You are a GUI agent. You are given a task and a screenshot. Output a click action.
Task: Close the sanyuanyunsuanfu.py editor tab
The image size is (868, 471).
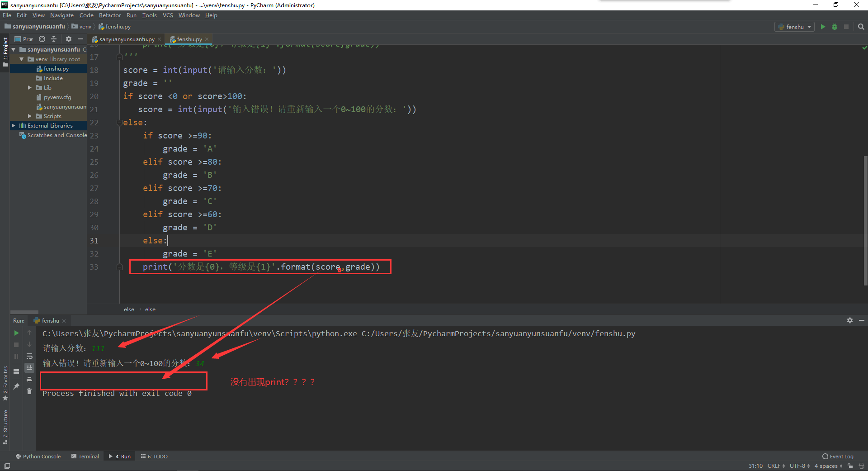160,39
